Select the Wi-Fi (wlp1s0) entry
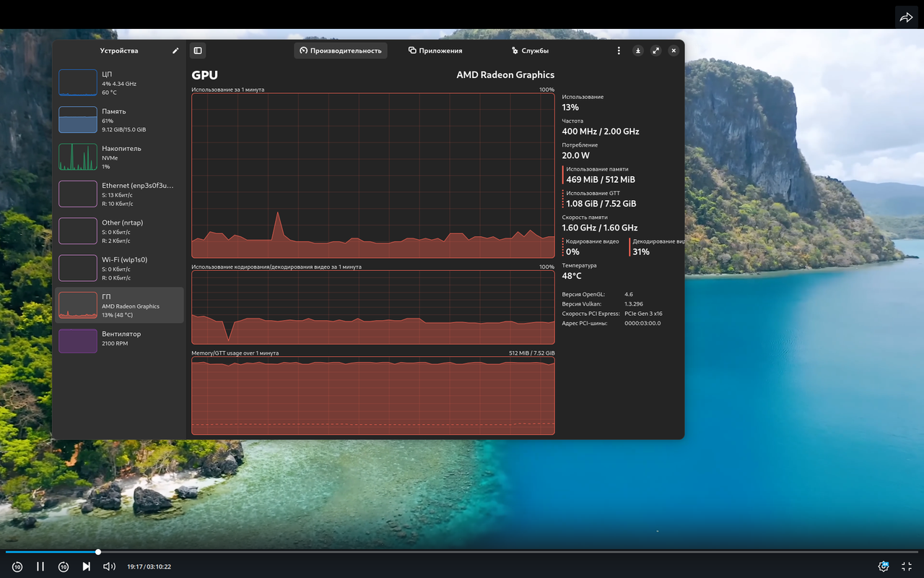The width and height of the screenshot is (924, 578). pos(120,268)
